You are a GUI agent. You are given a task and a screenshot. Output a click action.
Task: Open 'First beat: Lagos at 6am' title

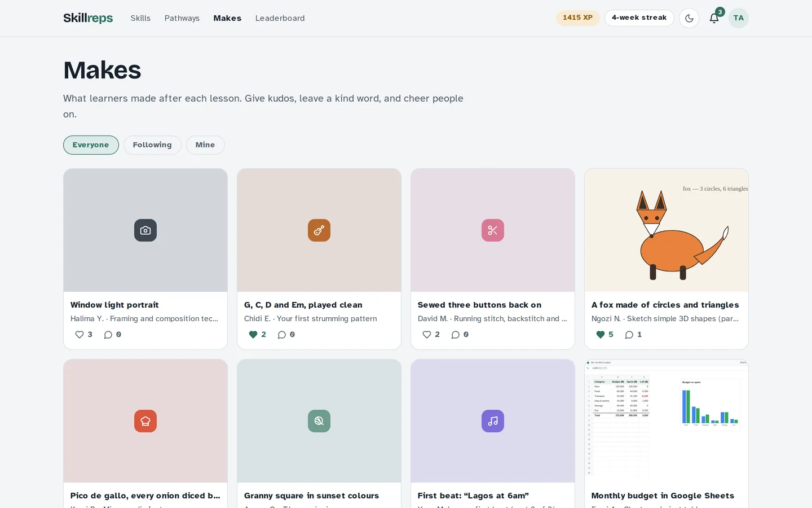coord(473,496)
